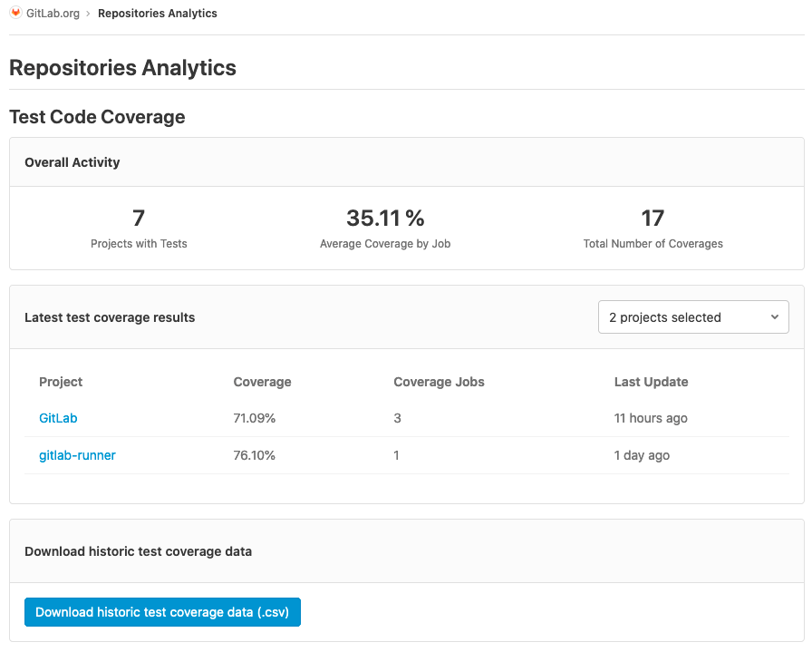Click the Overall Activity panel header
This screenshot has width=812, height=652.
72,162
